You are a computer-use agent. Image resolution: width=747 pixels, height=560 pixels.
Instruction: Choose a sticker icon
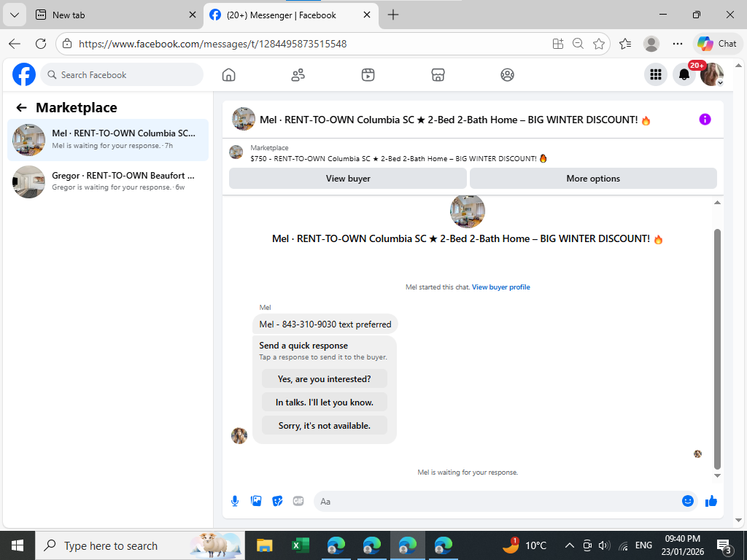tap(277, 501)
